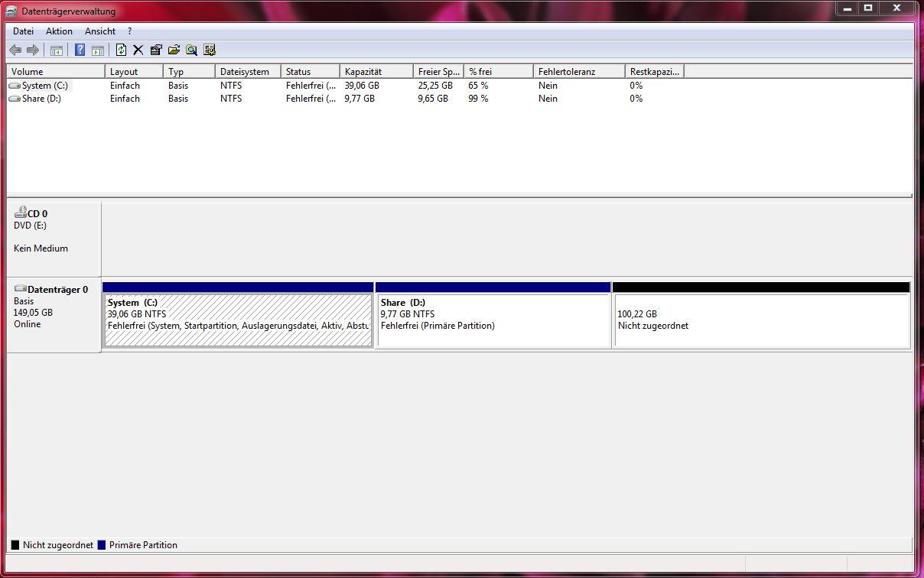This screenshot has width=924, height=578.
Task: Open the Ansicht menu
Action: [100, 31]
